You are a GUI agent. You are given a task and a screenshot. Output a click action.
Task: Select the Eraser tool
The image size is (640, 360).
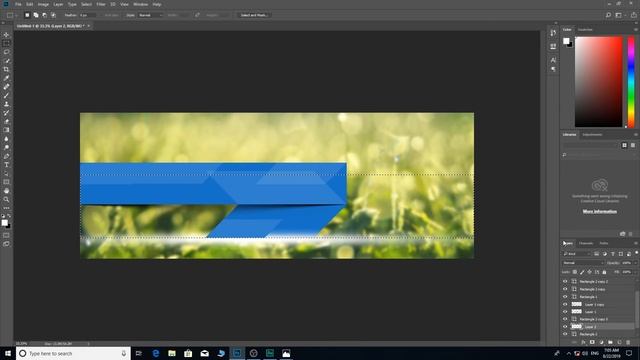click(6, 121)
